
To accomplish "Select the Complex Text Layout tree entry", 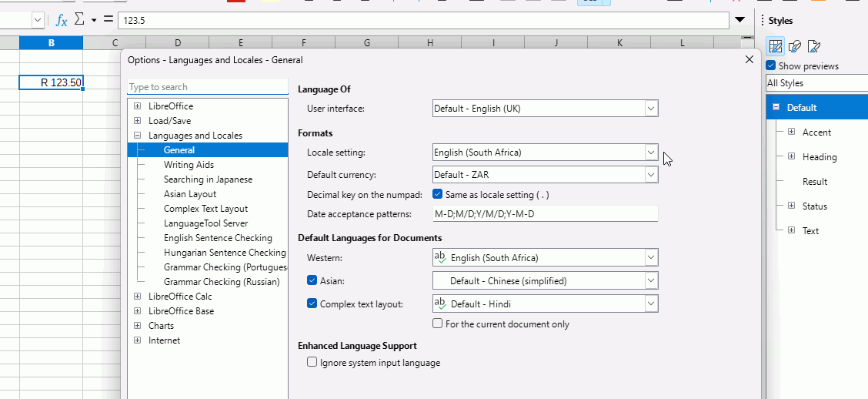I will click(x=206, y=209).
